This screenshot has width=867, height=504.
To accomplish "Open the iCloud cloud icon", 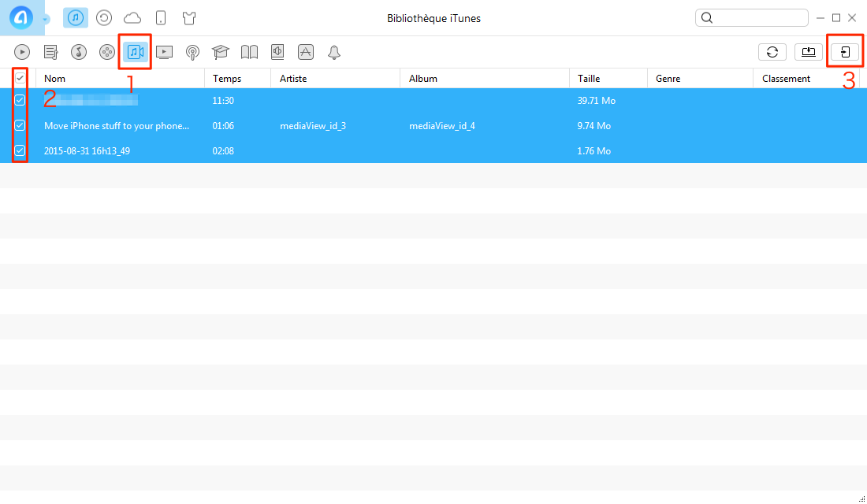I will coord(132,18).
